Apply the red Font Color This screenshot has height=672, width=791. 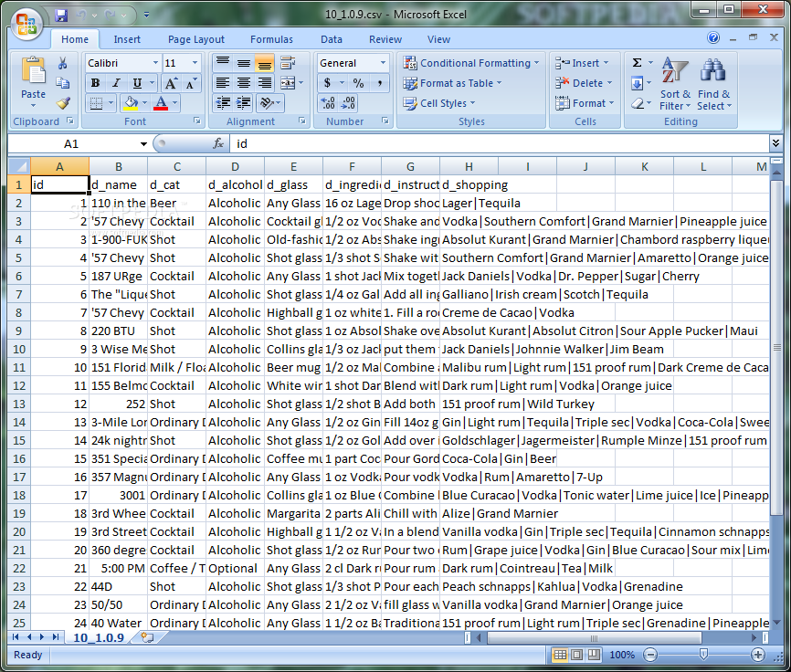point(161,103)
